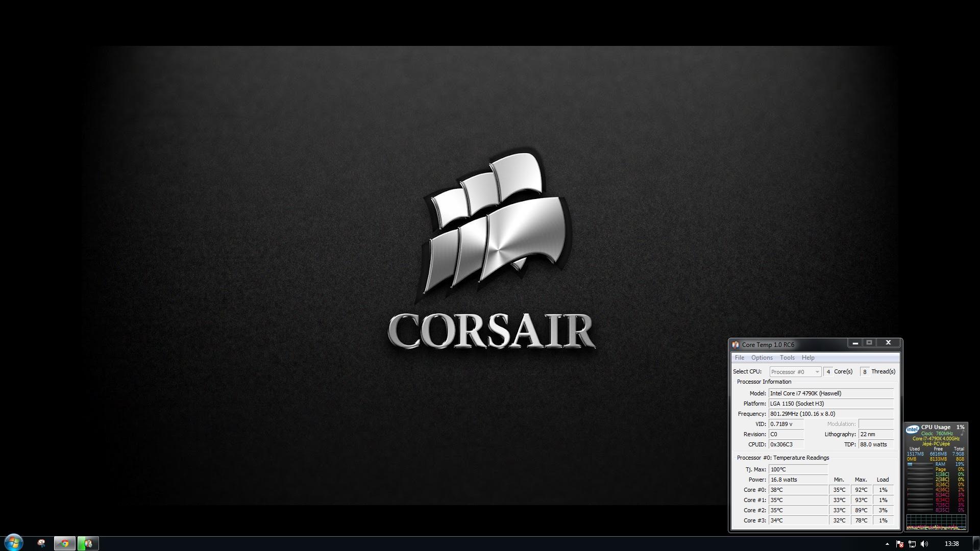Open the 13:38 taskbar clock

[951, 544]
